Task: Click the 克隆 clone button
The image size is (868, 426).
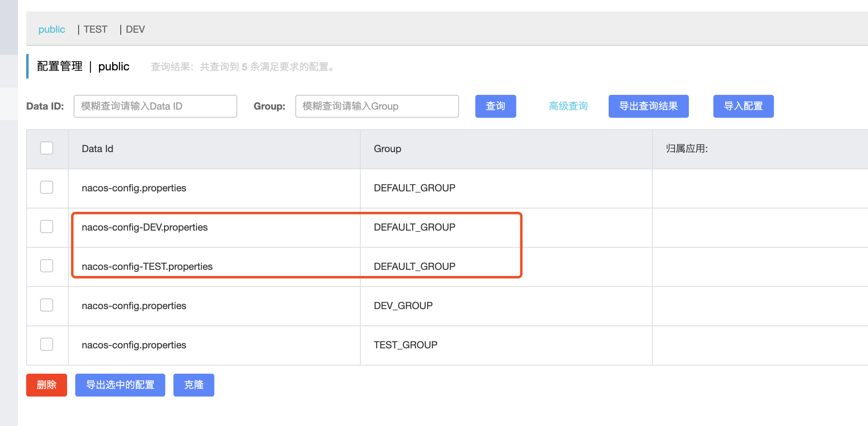Action: [x=193, y=385]
